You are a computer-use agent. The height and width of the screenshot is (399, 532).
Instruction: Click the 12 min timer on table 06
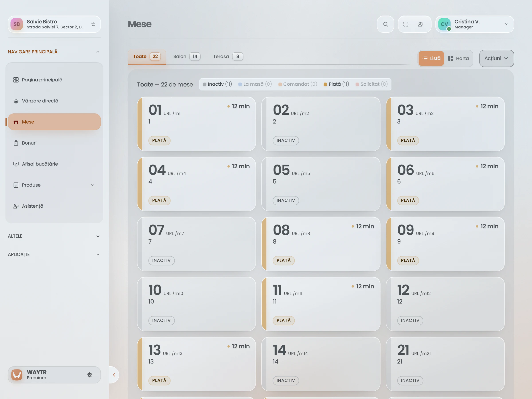[487, 166]
